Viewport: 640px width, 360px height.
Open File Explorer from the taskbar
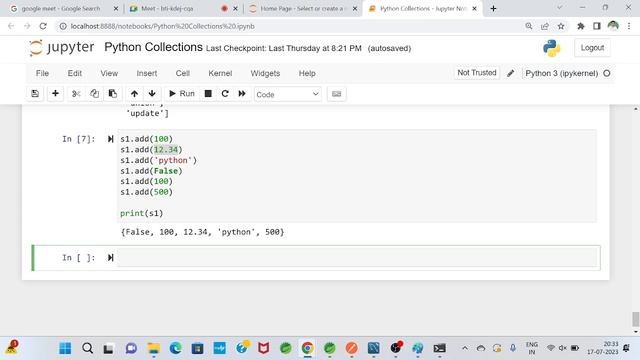point(153,348)
